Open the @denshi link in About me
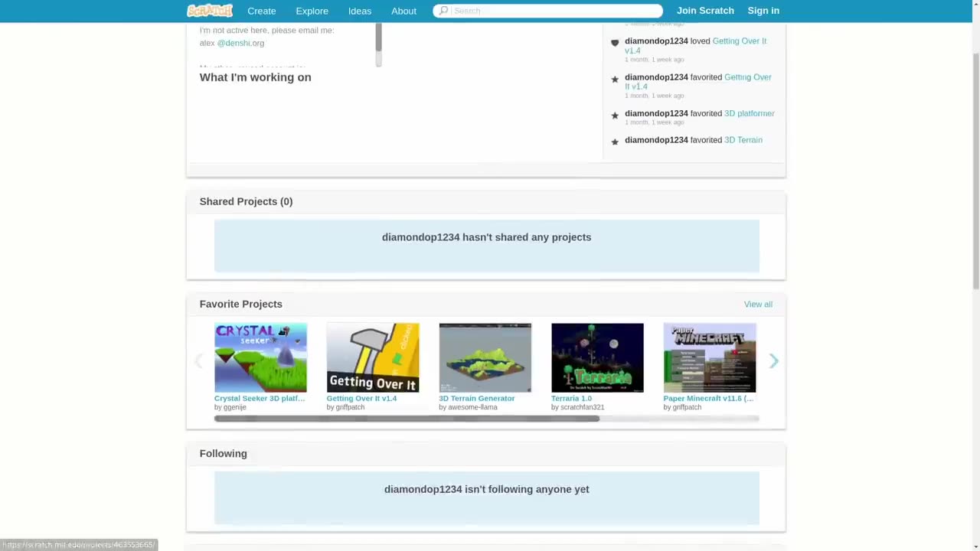Image resolution: width=980 pixels, height=551 pixels. pos(234,43)
